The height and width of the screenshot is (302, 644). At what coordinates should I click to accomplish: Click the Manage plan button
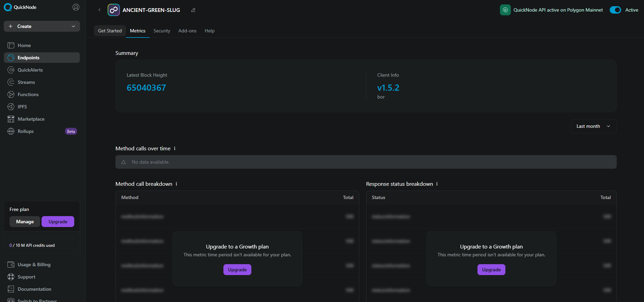tap(25, 222)
